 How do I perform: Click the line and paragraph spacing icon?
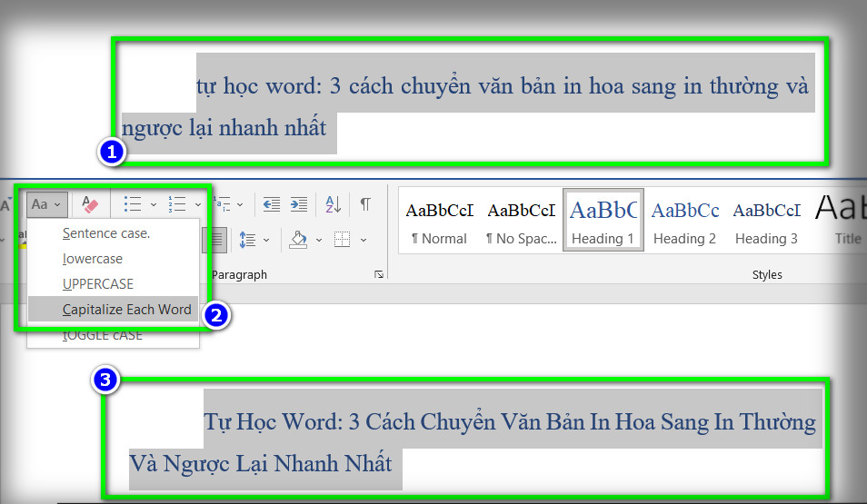pyautogui.click(x=247, y=240)
